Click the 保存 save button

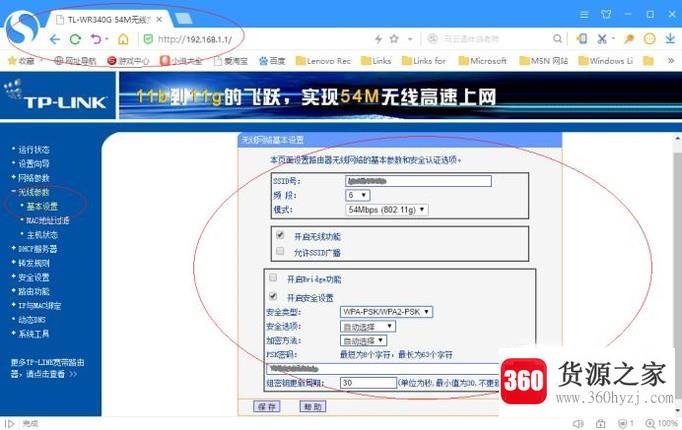point(267,407)
